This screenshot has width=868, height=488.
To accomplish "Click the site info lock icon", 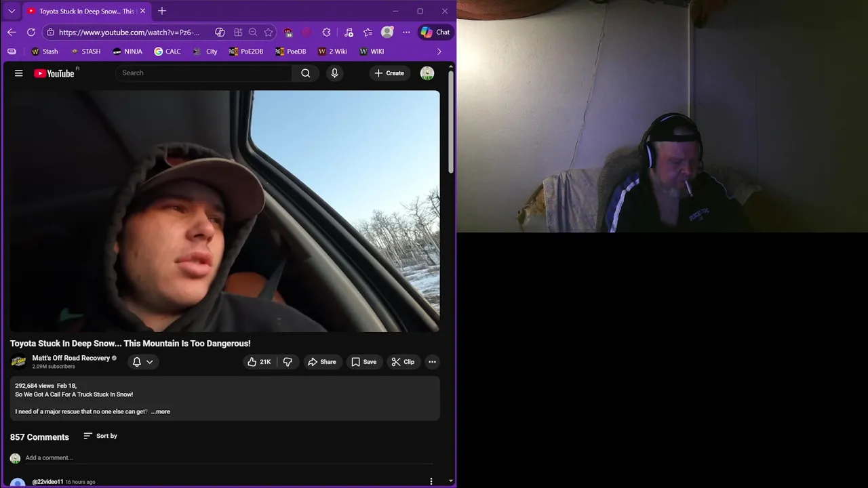I will click(50, 32).
